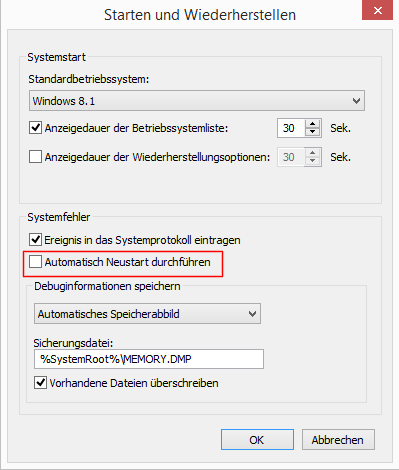Click the Sicherungsdatei path field
Screen dimensions: 399x470
pos(149,359)
